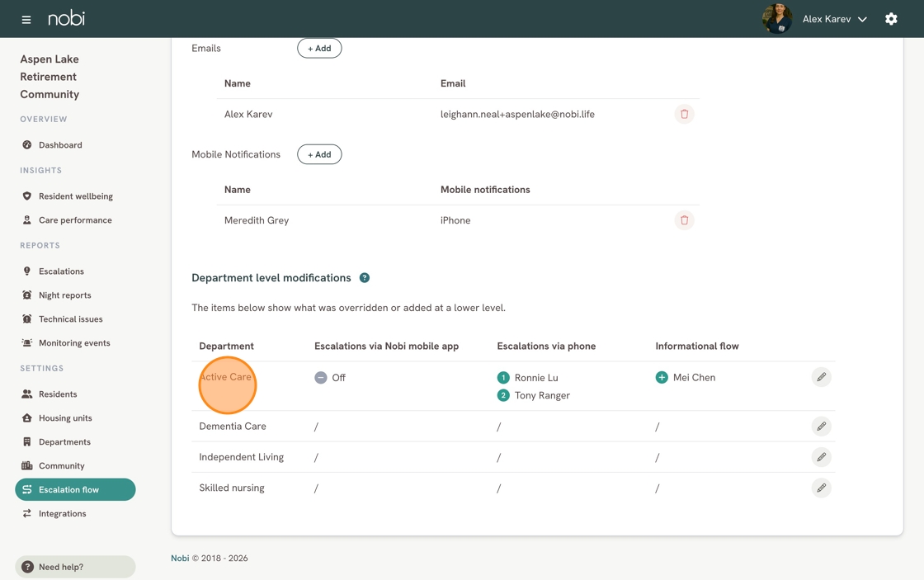
Task: Open help tooltip for Department level modifications
Action: point(365,277)
